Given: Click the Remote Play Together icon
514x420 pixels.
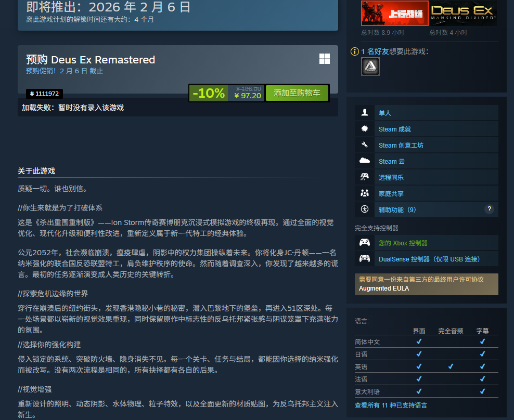Looking at the screenshot, I should click(x=365, y=177).
